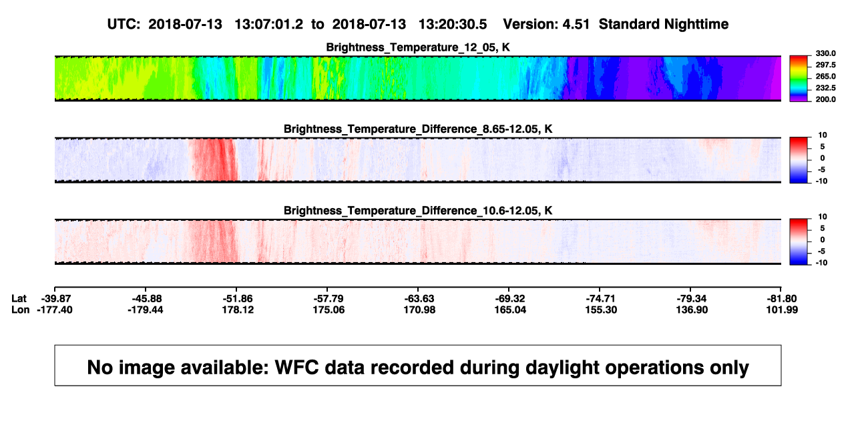Click latitude value -45.88
The width and height of the screenshot is (868, 445).
click(146, 298)
